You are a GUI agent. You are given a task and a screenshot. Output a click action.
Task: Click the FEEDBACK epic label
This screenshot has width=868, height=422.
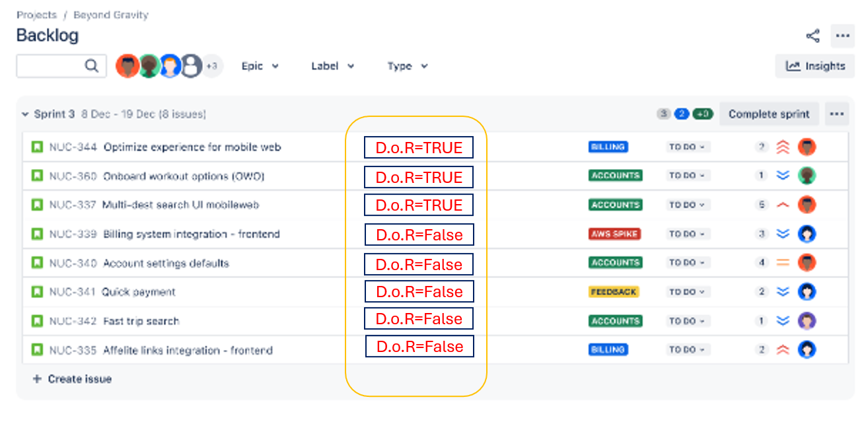click(614, 292)
